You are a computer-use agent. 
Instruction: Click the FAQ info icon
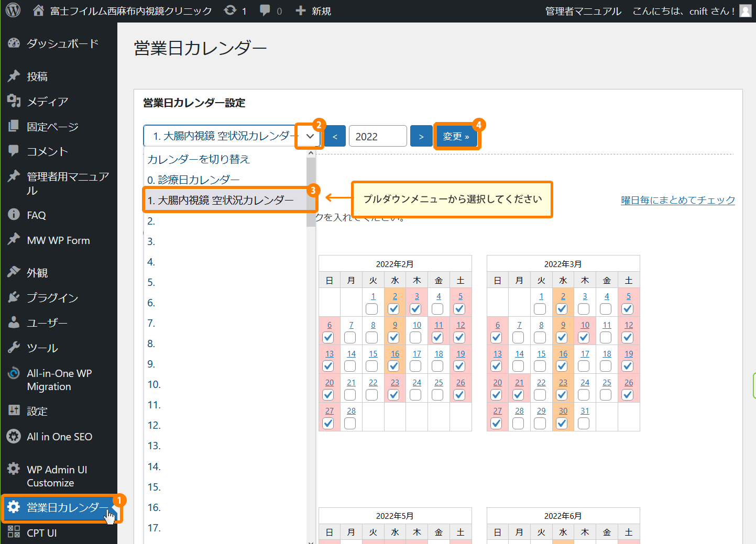(x=14, y=215)
